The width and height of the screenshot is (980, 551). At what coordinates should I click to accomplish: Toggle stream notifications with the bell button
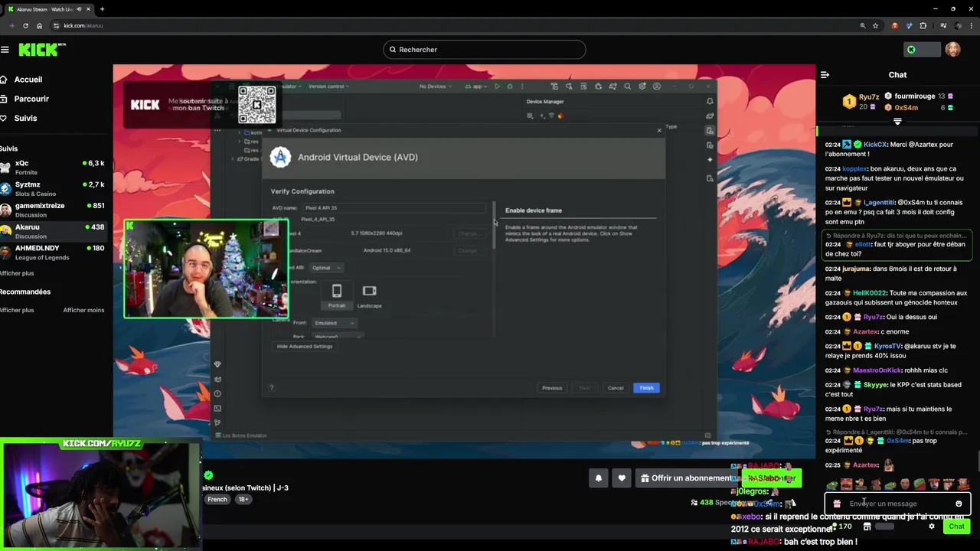pyautogui.click(x=599, y=478)
